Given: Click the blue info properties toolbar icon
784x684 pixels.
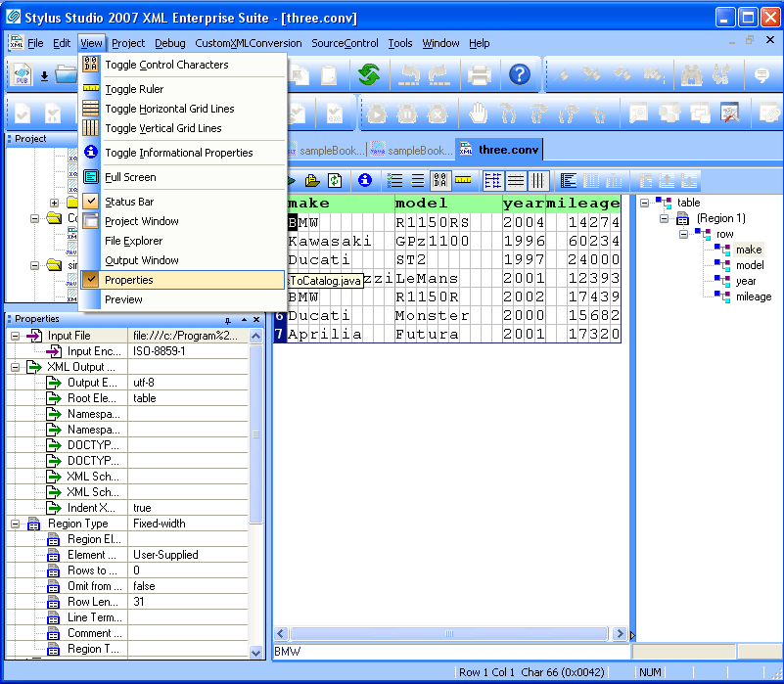Looking at the screenshot, I should coord(364,181).
